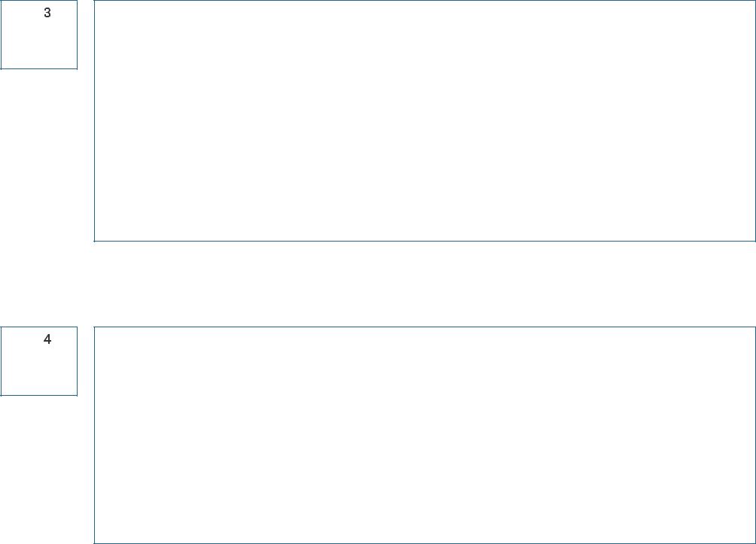The width and height of the screenshot is (756, 544).
Task: Click the empty space below number 4
Action: (39, 370)
